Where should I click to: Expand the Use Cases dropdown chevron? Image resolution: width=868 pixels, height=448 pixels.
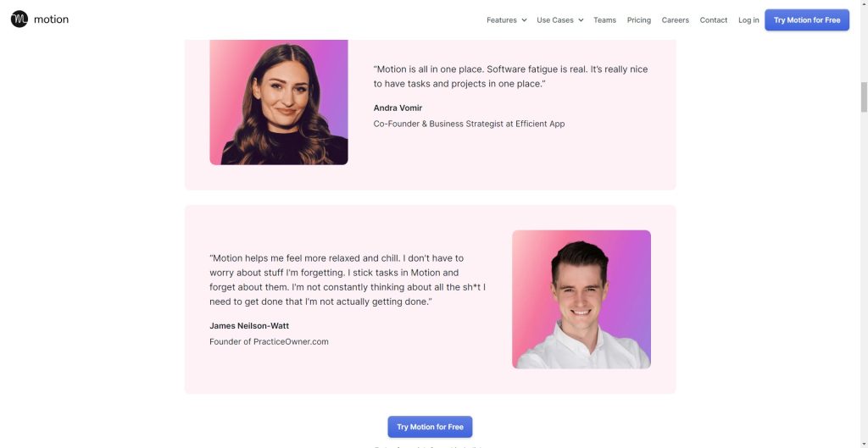click(x=581, y=20)
